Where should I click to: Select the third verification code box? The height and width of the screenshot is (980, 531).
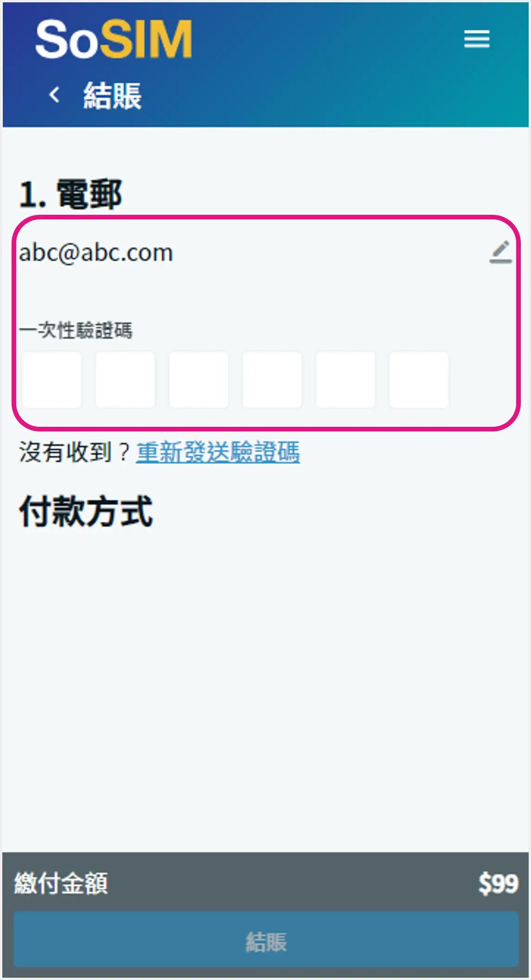[199, 380]
